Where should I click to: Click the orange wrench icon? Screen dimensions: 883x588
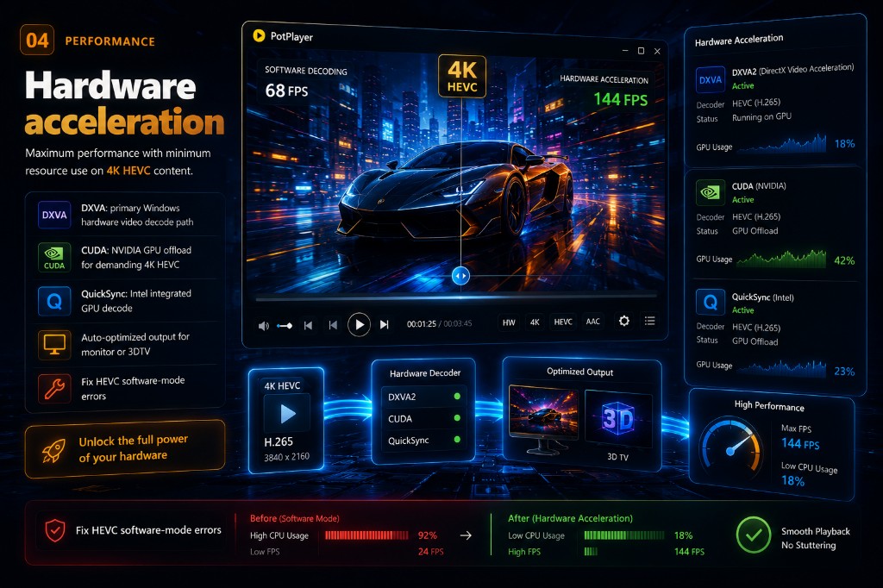click(x=54, y=388)
